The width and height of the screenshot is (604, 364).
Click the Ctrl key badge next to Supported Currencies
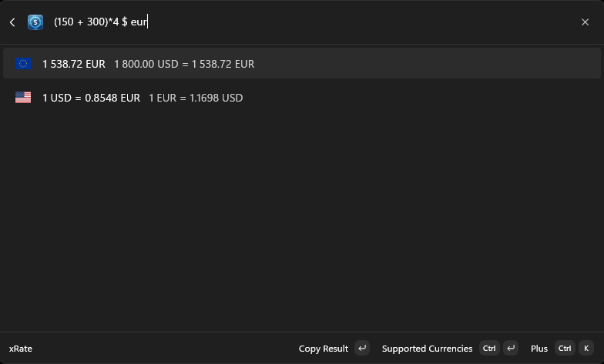coord(489,348)
